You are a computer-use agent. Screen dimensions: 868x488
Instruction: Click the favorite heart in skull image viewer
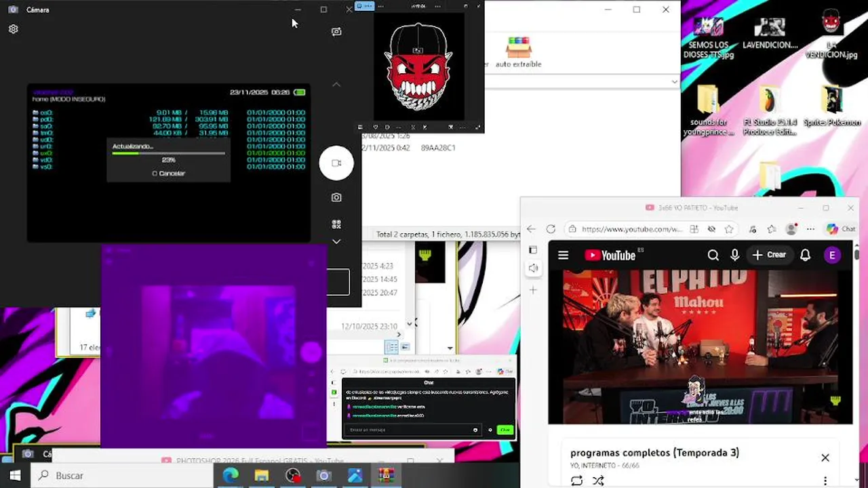(375, 127)
